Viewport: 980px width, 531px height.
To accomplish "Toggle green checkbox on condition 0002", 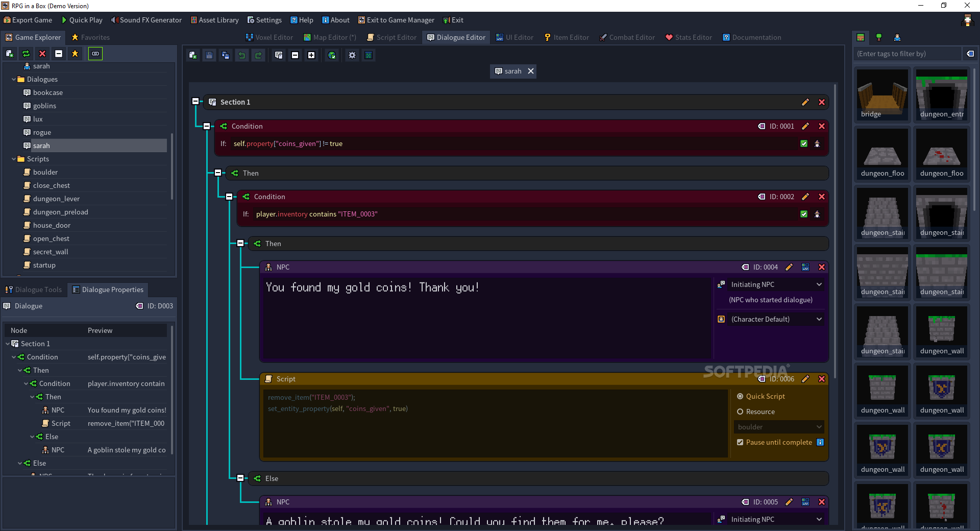I will coord(804,214).
